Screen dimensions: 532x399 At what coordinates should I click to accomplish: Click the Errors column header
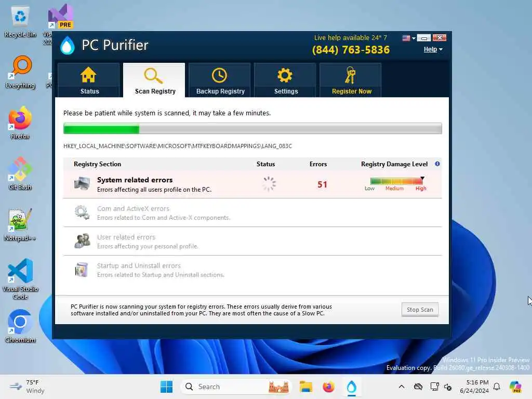[318, 164]
